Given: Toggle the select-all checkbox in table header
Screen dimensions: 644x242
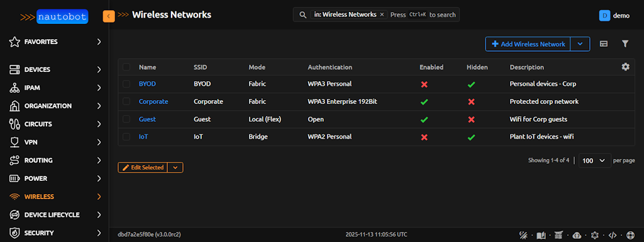Looking at the screenshot, I should 126,67.
